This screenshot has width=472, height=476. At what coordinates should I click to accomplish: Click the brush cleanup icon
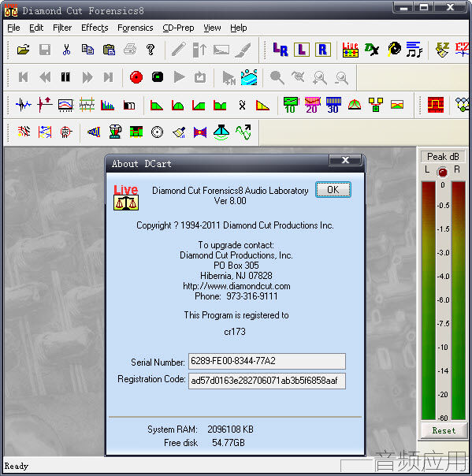point(179,132)
